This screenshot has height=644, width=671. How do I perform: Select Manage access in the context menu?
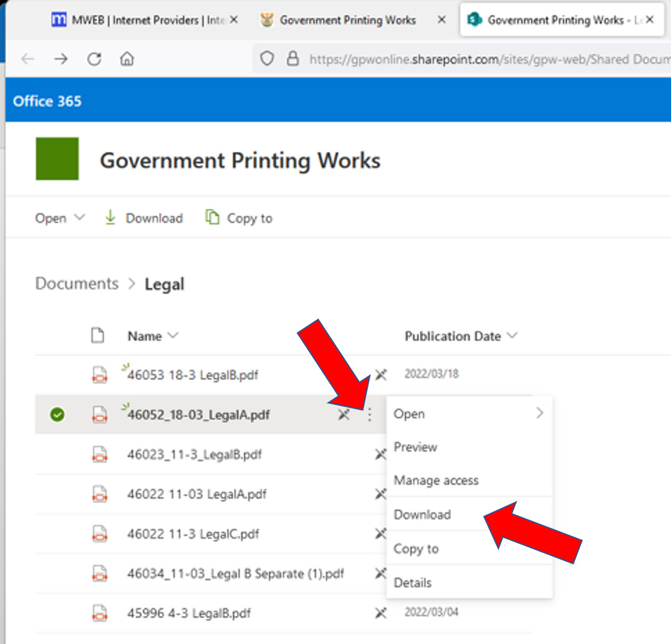(x=470, y=481)
